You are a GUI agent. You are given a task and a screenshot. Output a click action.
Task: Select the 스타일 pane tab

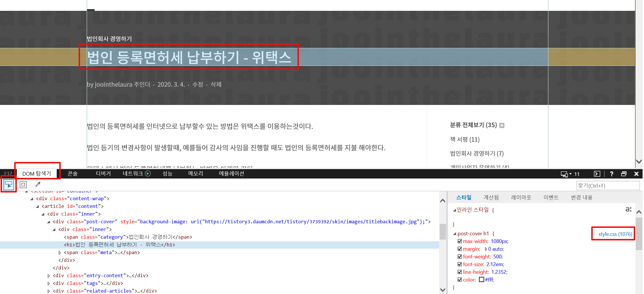[464, 197]
